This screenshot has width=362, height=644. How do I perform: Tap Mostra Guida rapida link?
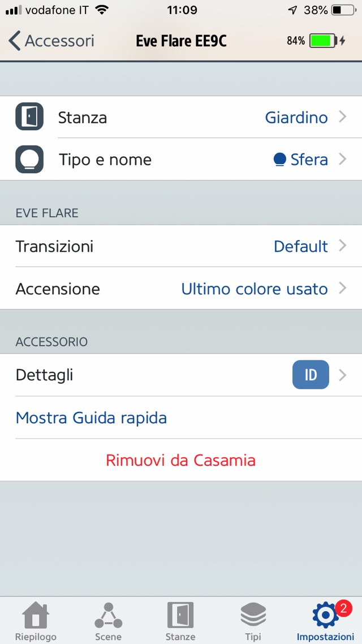(91, 418)
